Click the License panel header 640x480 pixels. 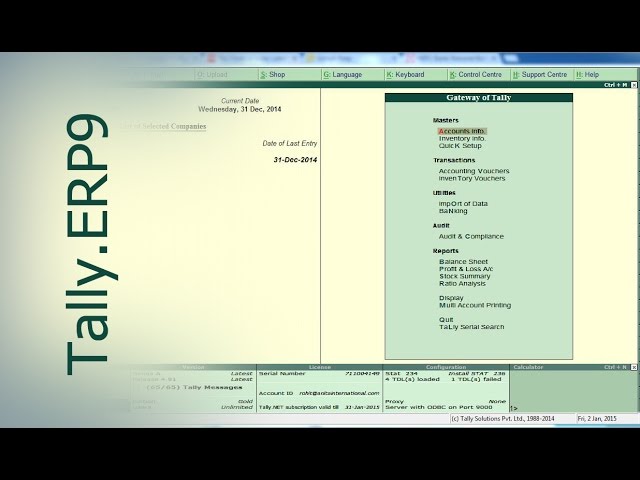click(320, 367)
